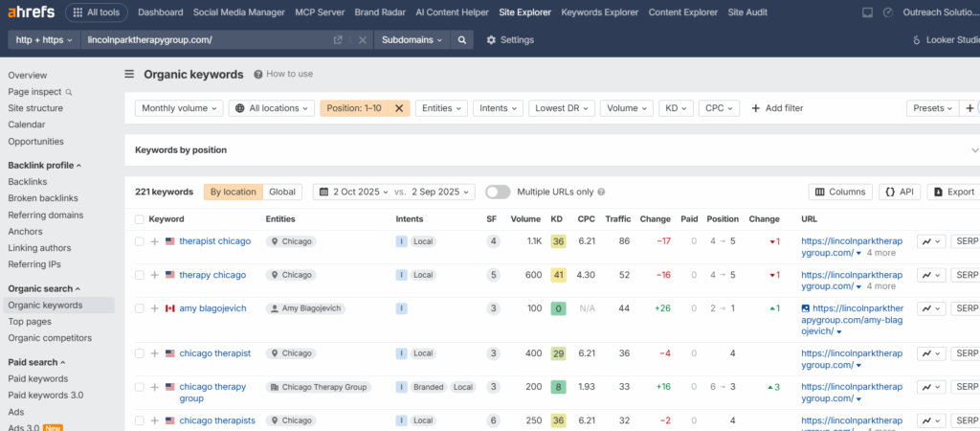Add chicago therapy group keyword with plus icon
Image resolution: width=980 pixels, height=431 pixels.
click(x=154, y=387)
